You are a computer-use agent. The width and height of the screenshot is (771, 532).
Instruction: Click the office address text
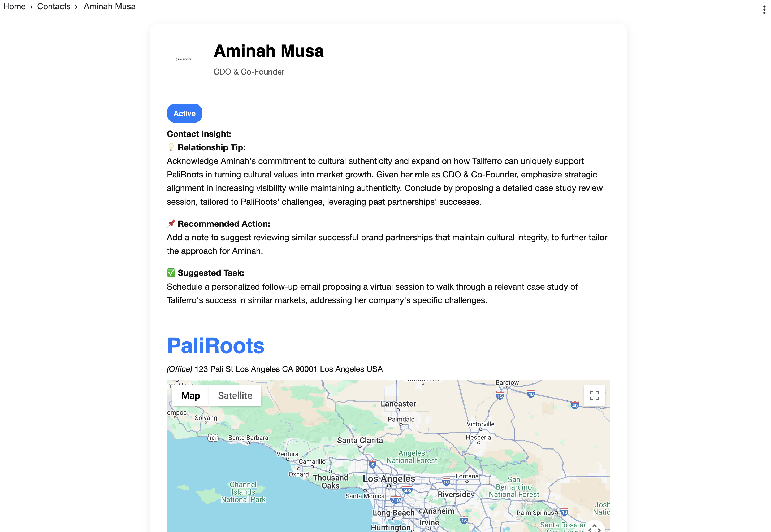[x=274, y=369]
